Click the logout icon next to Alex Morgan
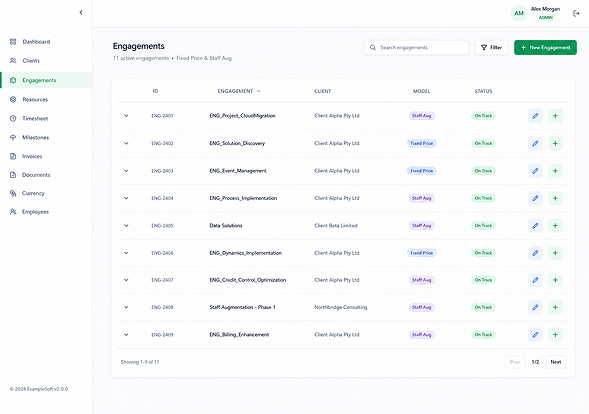Screen dimensions: 589x414 [x=576, y=14]
